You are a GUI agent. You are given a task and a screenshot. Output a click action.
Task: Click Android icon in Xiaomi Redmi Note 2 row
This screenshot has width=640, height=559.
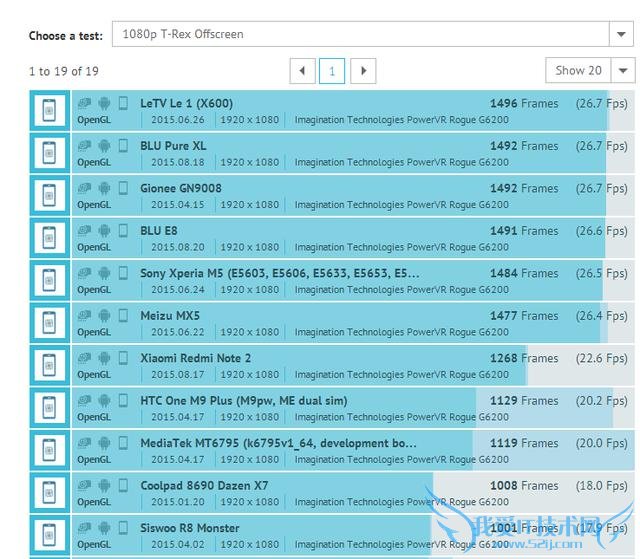104,358
